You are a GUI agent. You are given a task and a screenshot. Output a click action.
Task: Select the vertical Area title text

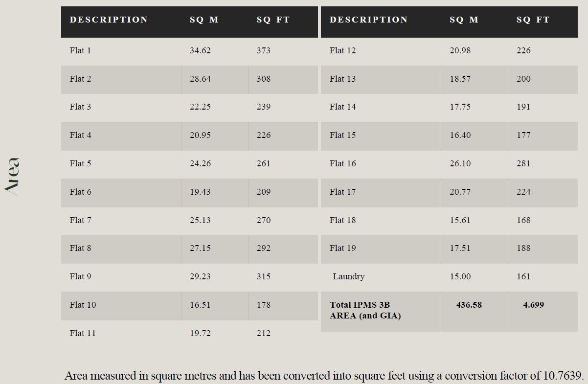point(12,176)
